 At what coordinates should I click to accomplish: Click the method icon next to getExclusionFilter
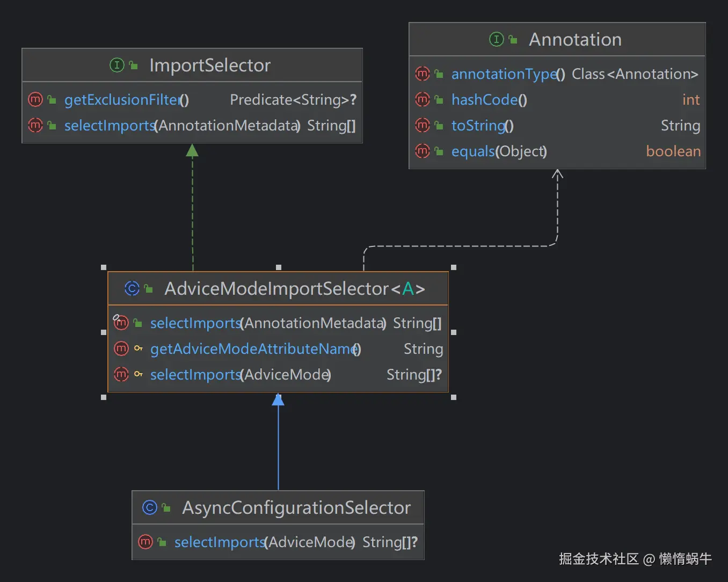(x=35, y=99)
